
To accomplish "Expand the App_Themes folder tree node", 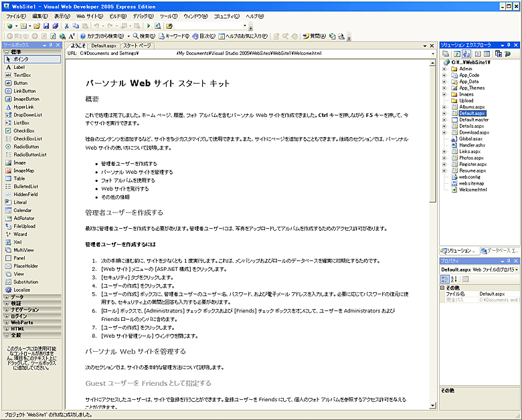I will (x=444, y=88).
